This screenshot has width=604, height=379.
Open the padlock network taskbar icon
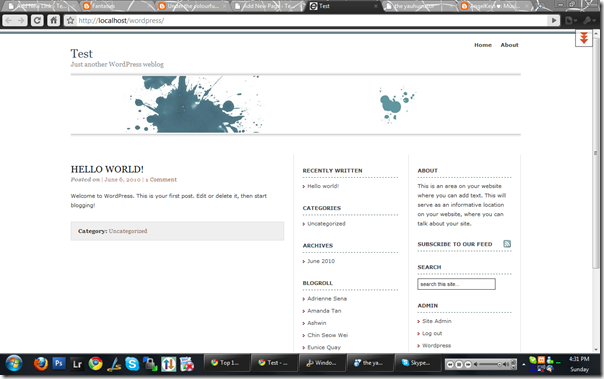click(150, 364)
